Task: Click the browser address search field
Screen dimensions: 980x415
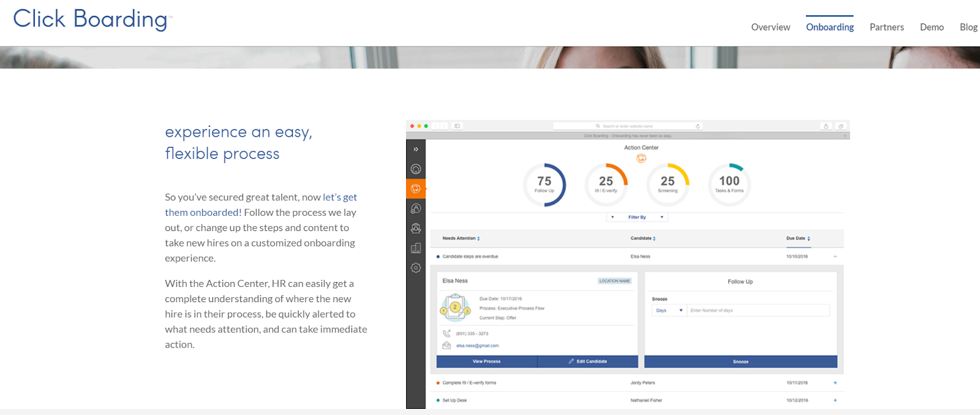Action: pos(628,126)
